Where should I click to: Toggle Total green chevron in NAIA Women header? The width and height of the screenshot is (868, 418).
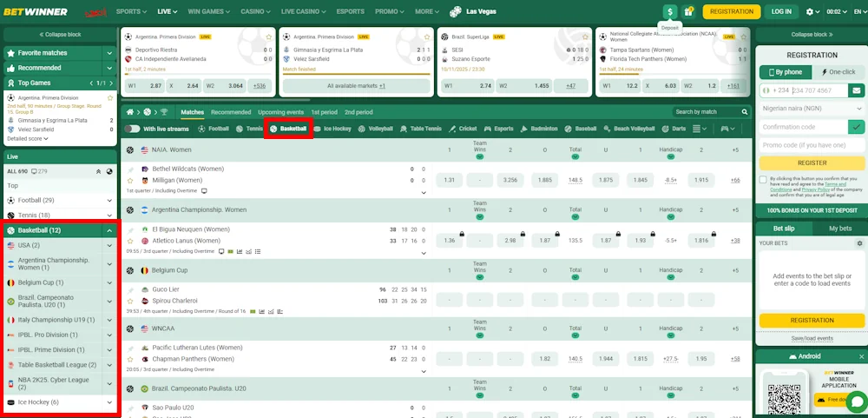[x=575, y=157]
